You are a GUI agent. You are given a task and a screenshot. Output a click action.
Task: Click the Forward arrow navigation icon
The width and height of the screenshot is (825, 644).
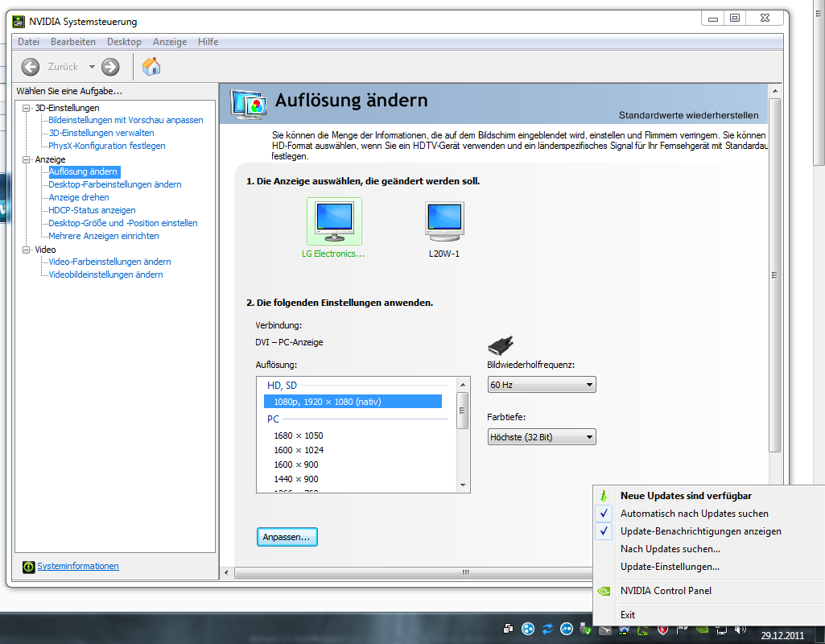tap(110, 67)
